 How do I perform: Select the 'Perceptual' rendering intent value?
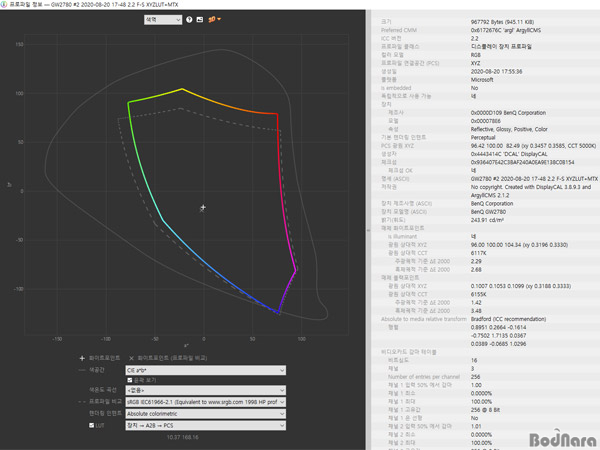tap(483, 137)
